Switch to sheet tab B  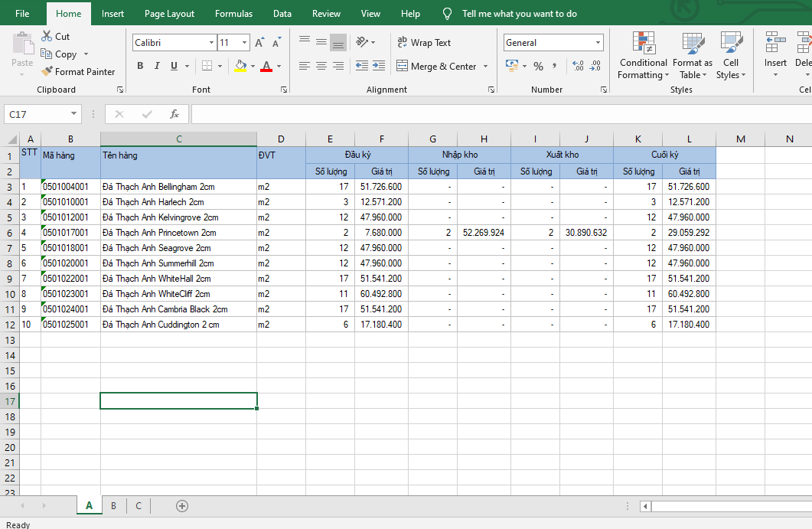coord(114,505)
